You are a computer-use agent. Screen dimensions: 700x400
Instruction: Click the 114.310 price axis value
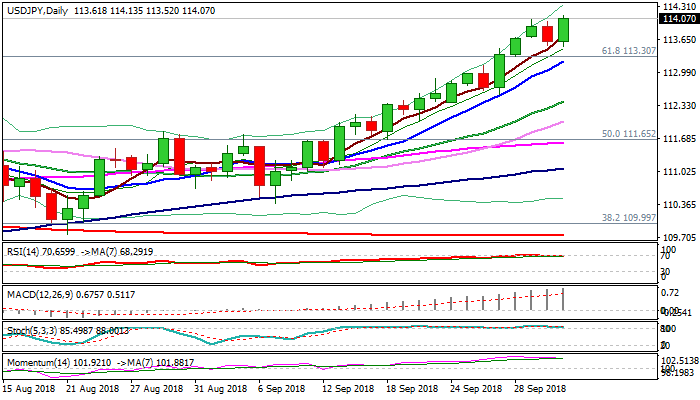tap(679, 7)
